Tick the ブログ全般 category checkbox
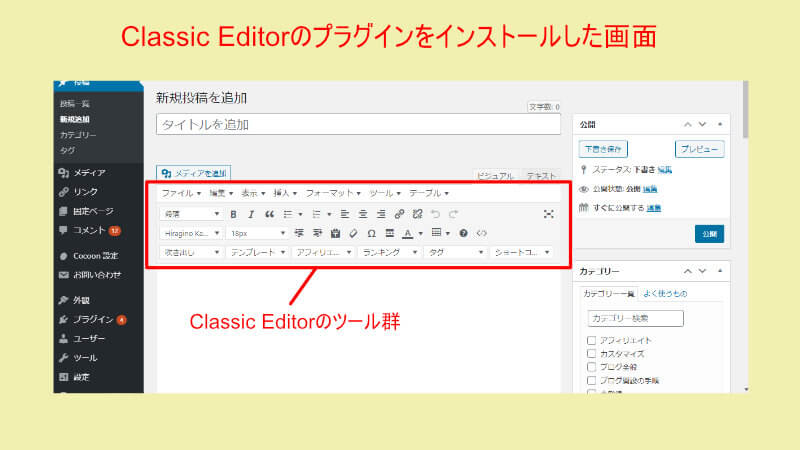800x450 pixels. point(591,367)
